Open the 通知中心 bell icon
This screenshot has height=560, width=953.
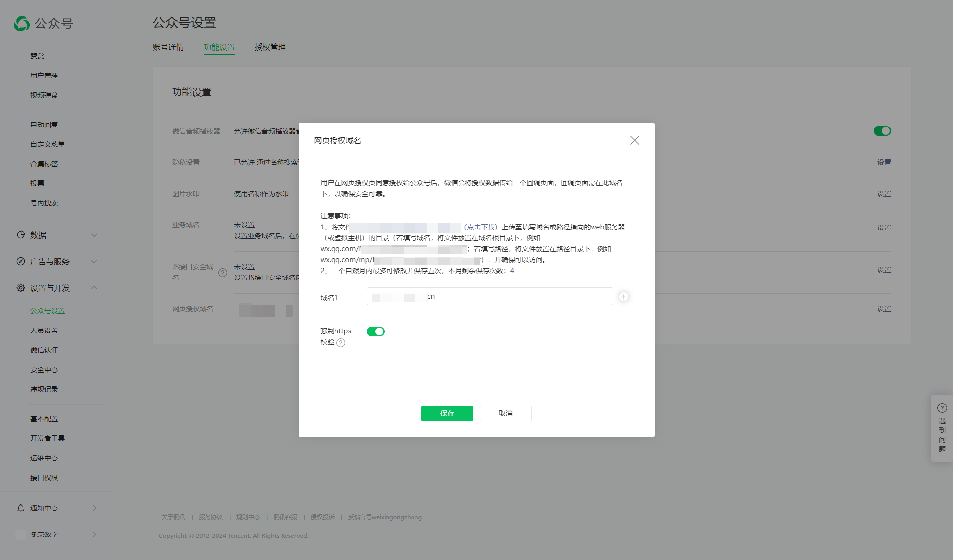[20, 508]
